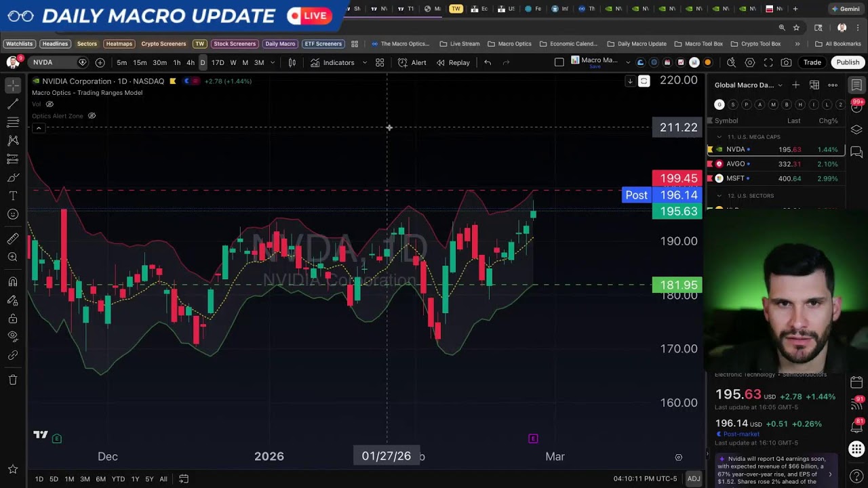Open the Trade panel

(812, 62)
